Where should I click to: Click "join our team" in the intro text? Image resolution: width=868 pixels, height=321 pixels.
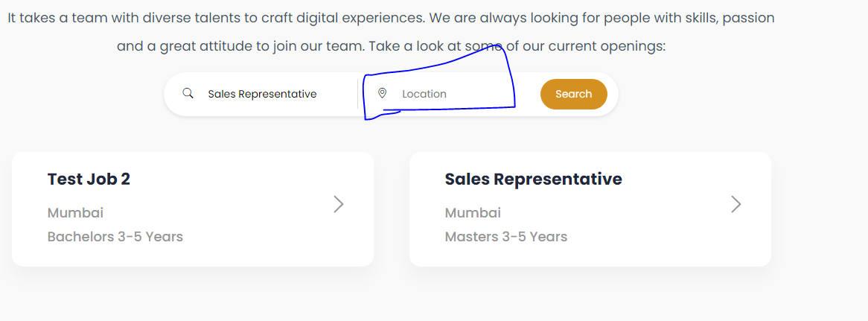coord(319,46)
